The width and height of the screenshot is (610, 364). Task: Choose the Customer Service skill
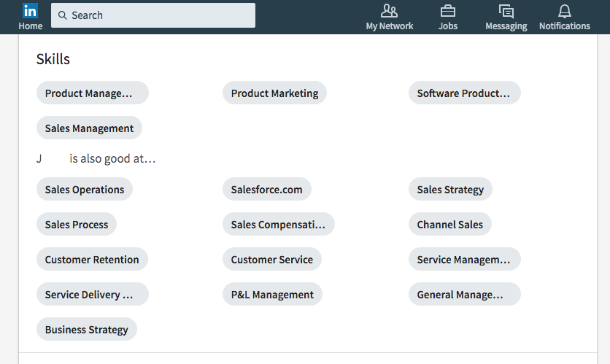[x=272, y=259]
